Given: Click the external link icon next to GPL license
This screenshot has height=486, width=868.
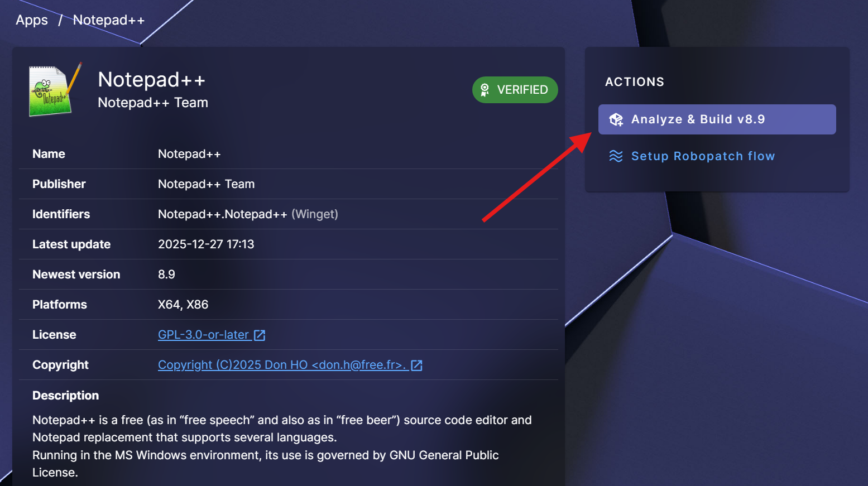Looking at the screenshot, I should [x=260, y=335].
